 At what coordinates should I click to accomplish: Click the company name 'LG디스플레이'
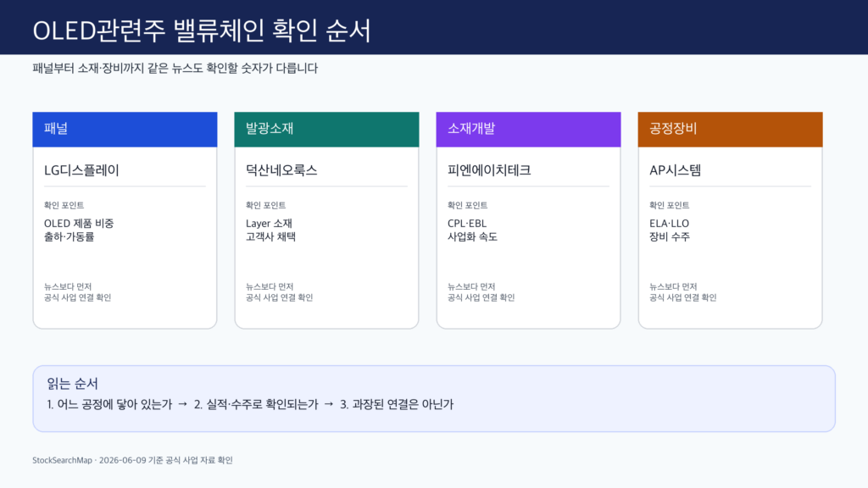point(81,170)
